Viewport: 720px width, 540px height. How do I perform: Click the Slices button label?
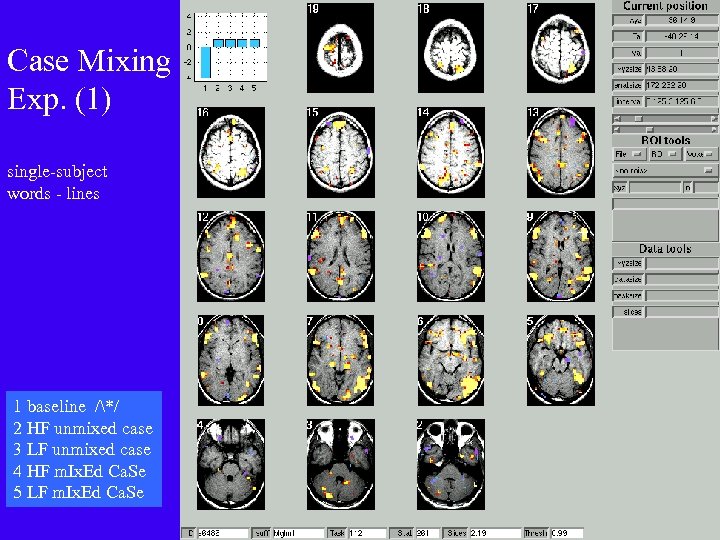coord(456,533)
